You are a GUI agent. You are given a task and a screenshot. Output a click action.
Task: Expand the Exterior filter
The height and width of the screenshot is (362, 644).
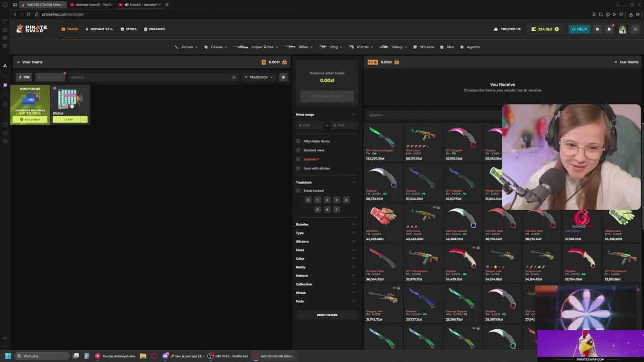tap(326, 224)
